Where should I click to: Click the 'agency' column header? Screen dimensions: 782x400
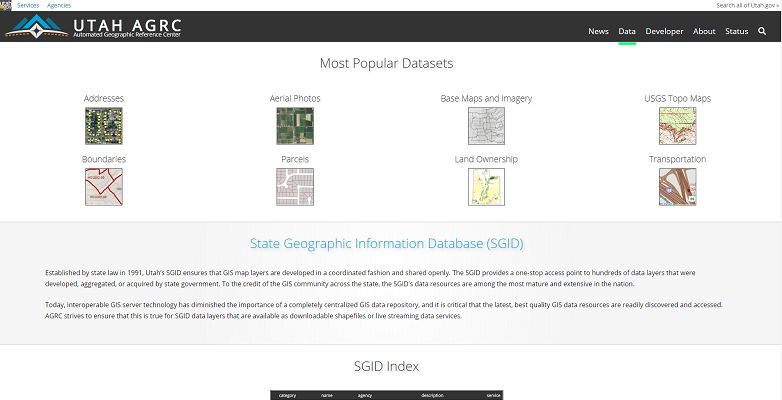tap(365, 396)
